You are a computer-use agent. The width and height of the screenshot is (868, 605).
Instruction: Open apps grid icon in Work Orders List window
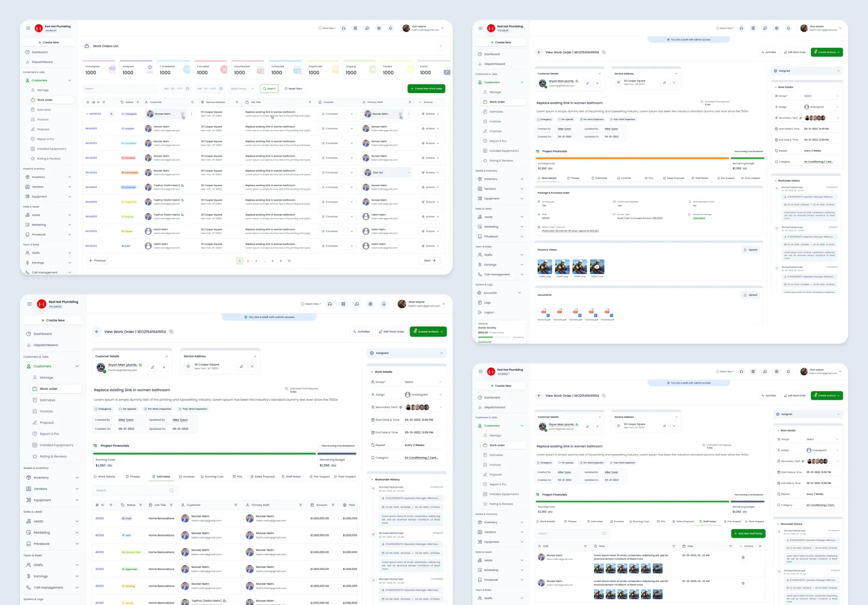(x=355, y=28)
